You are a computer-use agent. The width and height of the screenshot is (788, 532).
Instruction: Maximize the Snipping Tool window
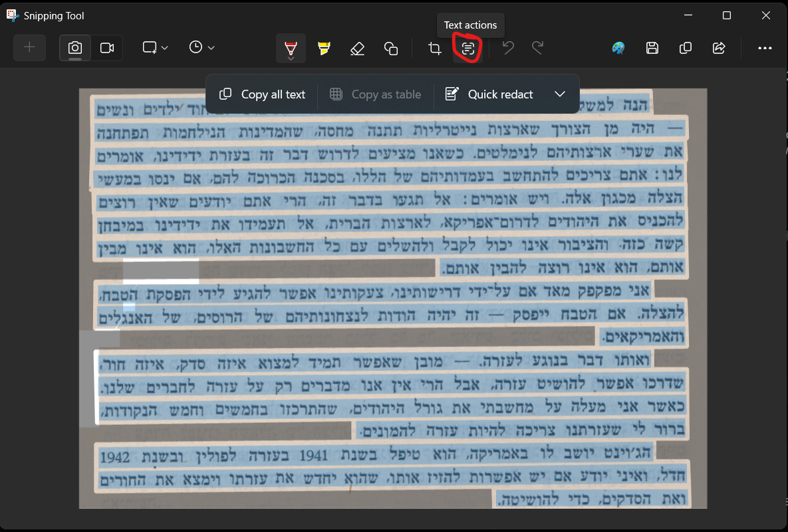pos(727,15)
